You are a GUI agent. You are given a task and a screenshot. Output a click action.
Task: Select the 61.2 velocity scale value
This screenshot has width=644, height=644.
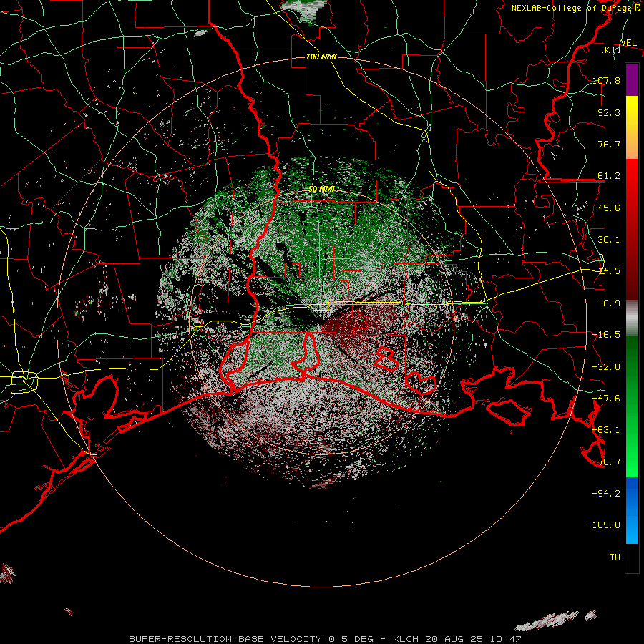(609, 176)
